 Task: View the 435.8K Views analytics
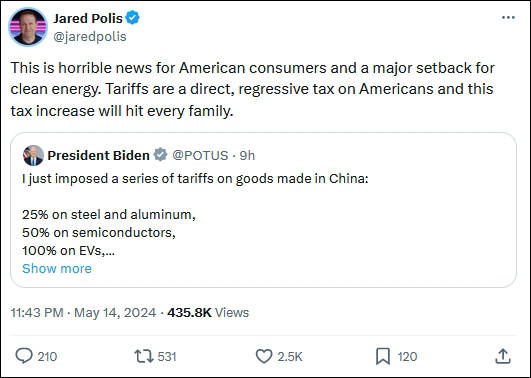coord(208,312)
